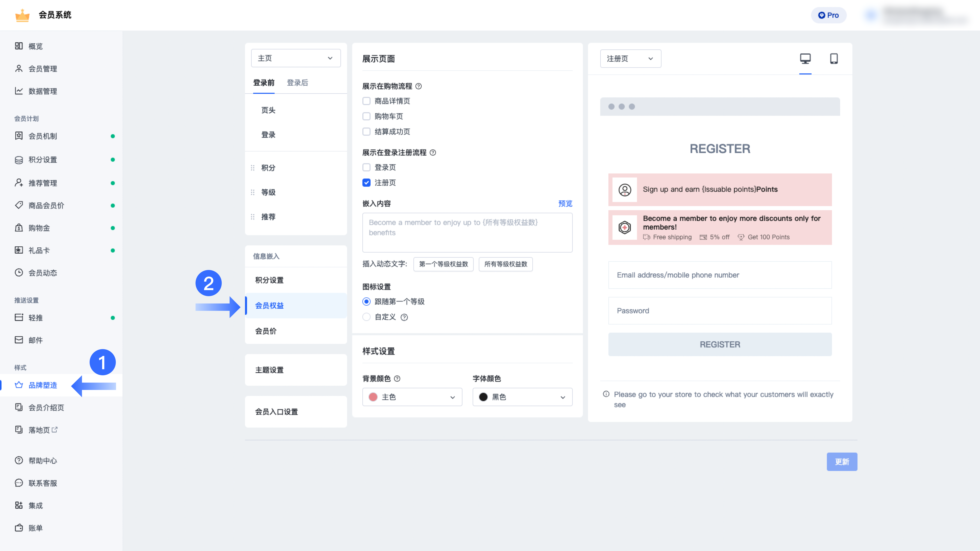
Task: Enable the 商品详情页 checkbox
Action: point(366,101)
